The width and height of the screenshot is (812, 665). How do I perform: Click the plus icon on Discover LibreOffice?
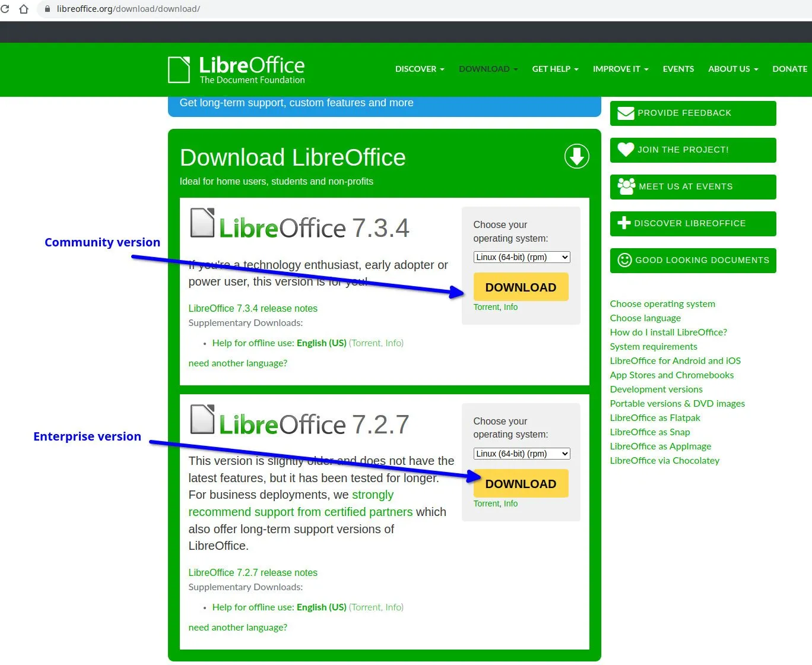point(624,223)
